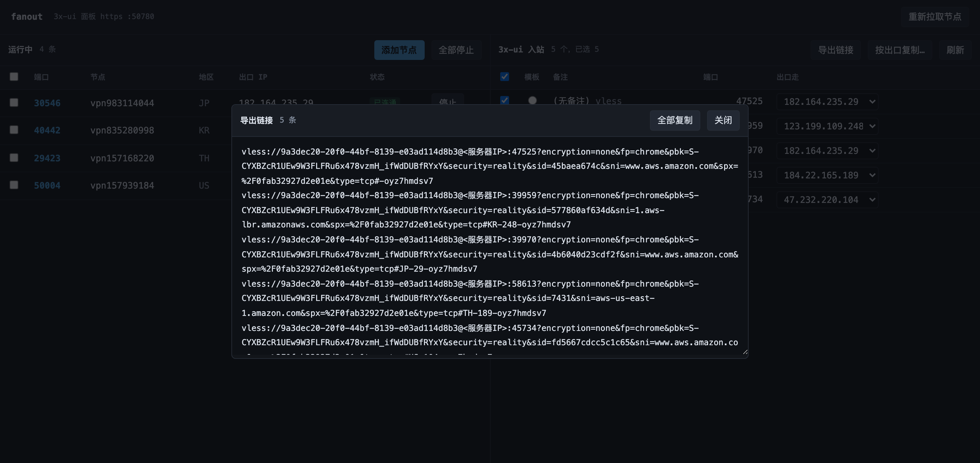This screenshot has height=463, width=980.
Task: Click 全部停止 to stop all nodes
Action: [x=456, y=50]
